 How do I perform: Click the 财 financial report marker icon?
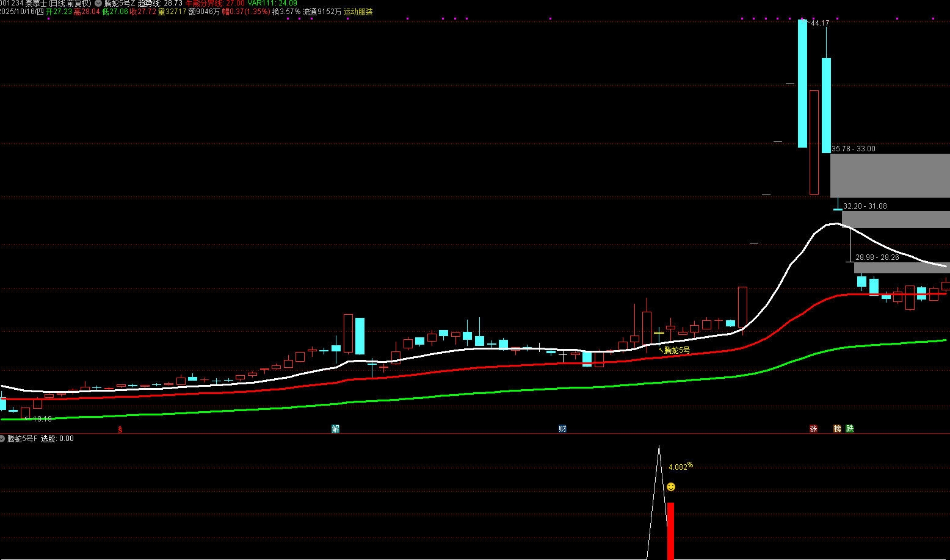tap(562, 429)
